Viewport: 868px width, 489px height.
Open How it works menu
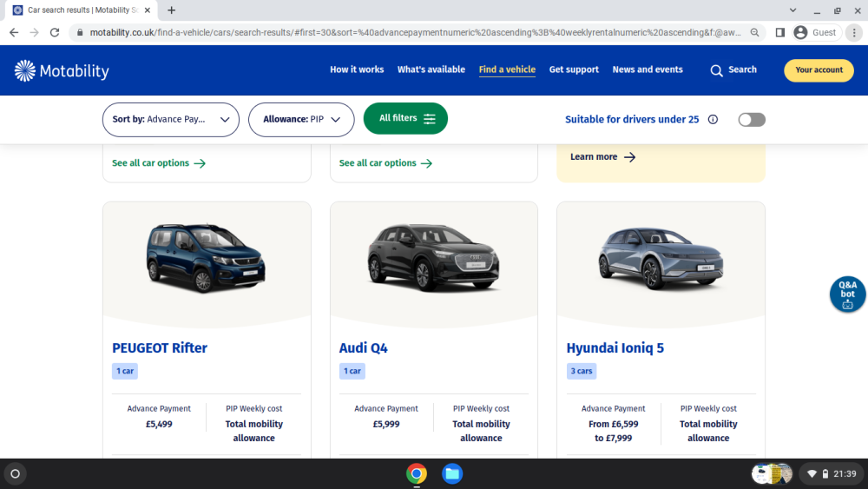pos(357,69)
